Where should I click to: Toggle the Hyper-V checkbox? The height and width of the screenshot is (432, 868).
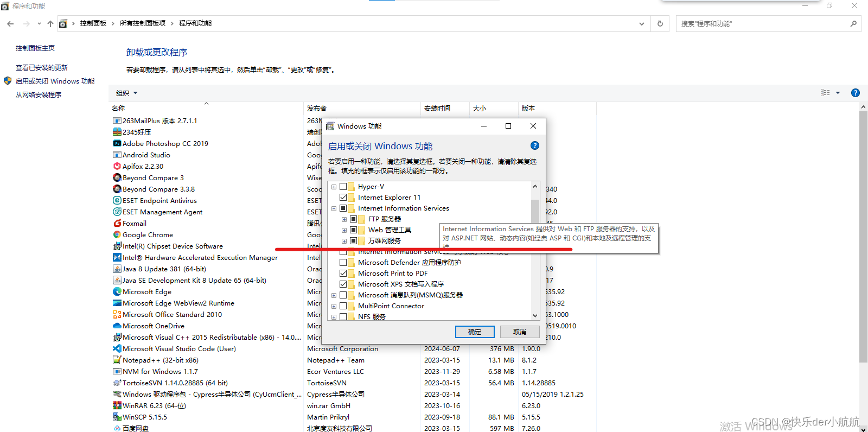[x=343, y=187]
